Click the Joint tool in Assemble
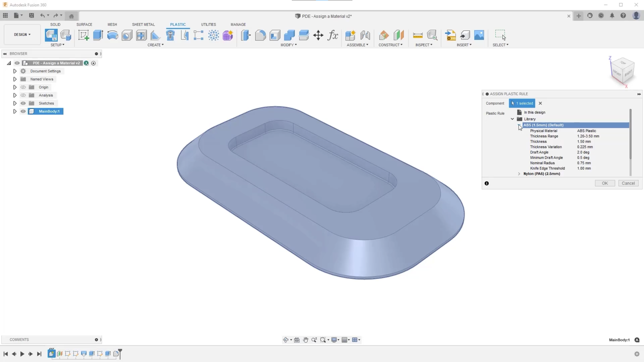 (365, 35)
